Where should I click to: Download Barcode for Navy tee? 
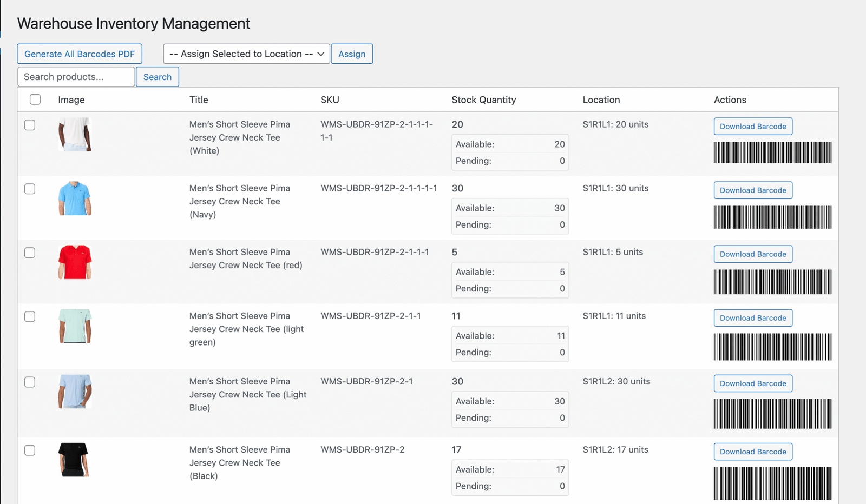pos(753,190)
